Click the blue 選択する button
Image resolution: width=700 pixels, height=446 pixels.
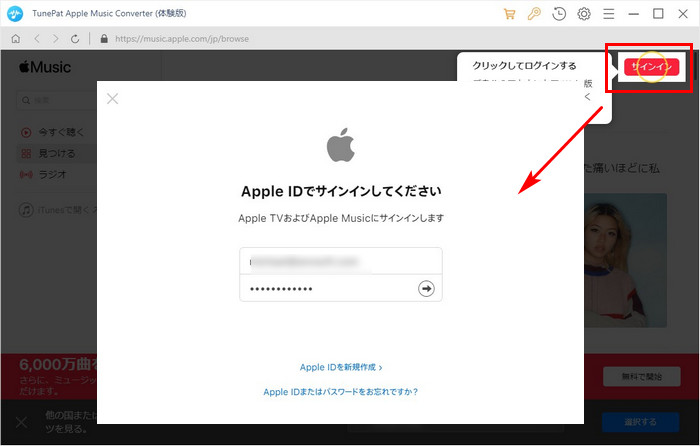click(x=640, y=422)
